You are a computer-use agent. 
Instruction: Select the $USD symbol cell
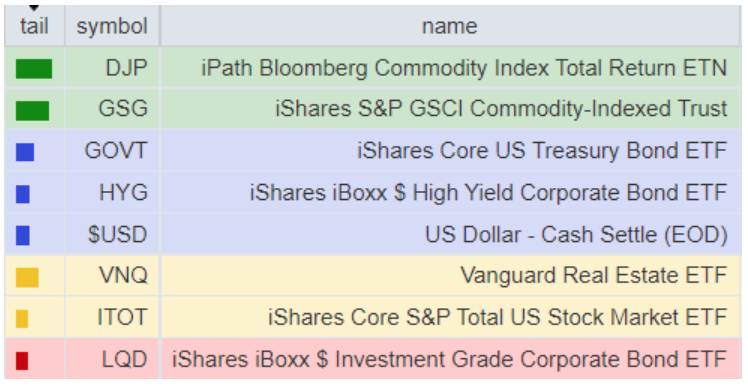click(112, 234)
